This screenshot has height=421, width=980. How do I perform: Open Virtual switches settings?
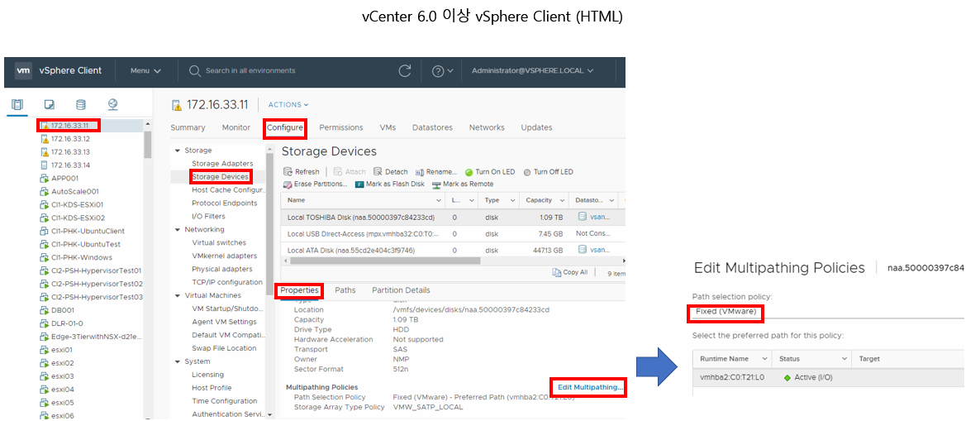pyautogui.click(x=219, y=242)
